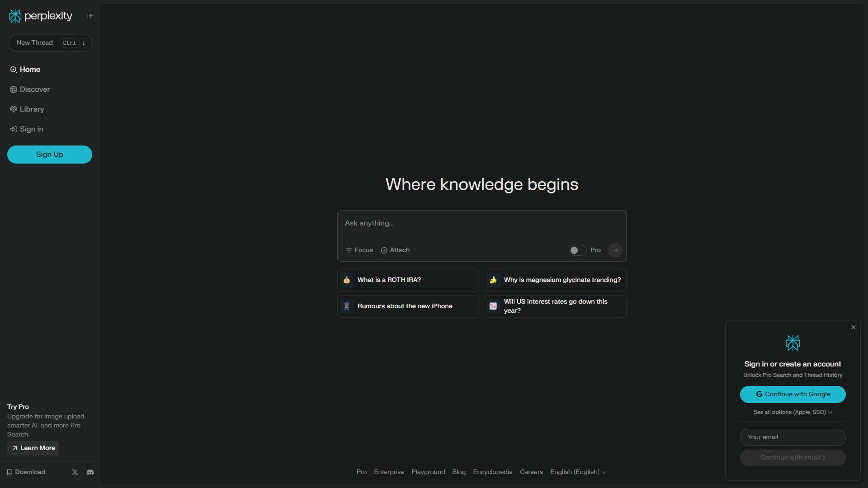868x488 pixels.
Task: Expand See all options (Apple, SSO)
Action: click(x=793, y=412)
